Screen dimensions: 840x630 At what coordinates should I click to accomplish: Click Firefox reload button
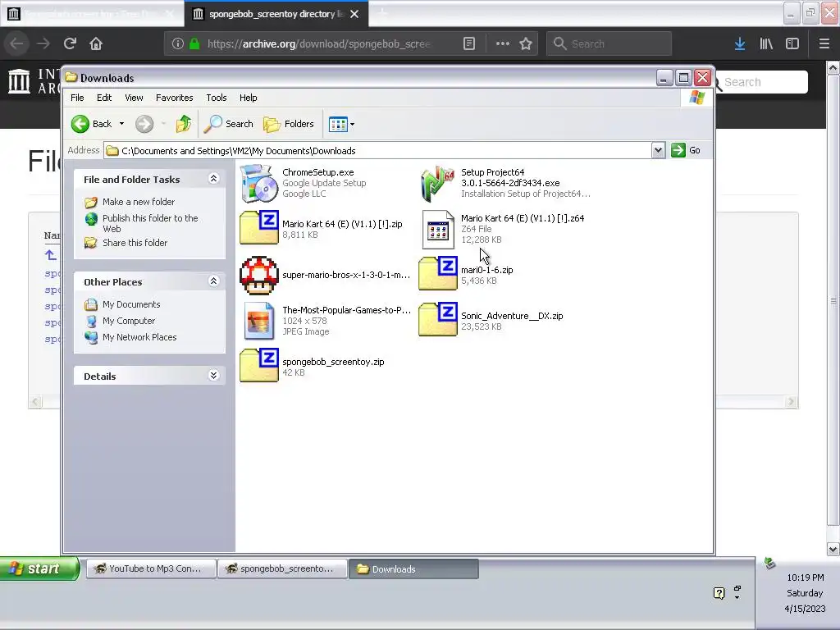tap(70, 43)
